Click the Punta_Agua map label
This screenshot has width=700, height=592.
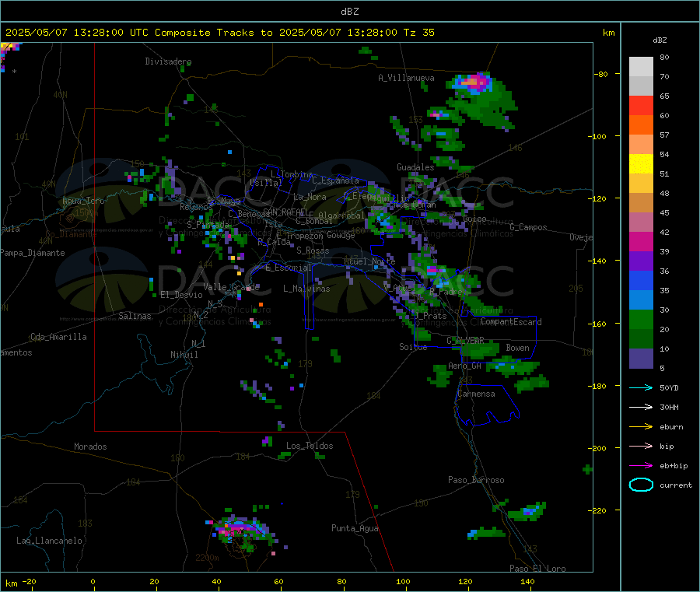(355, 528)
